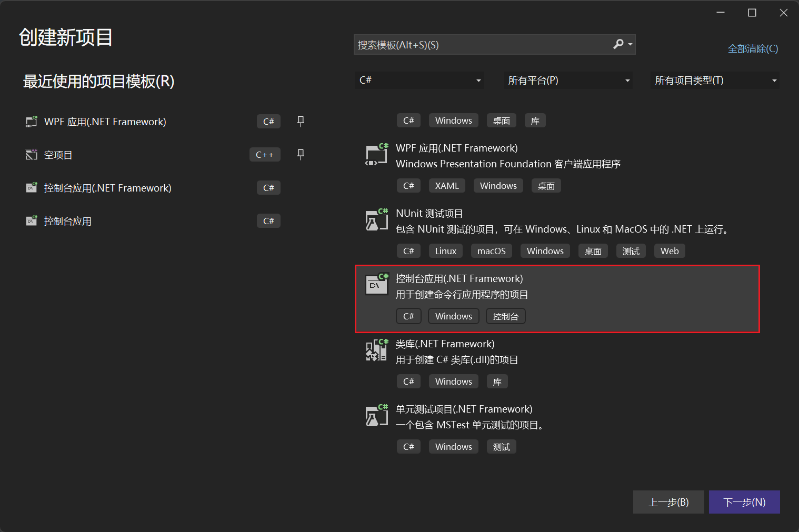Screen dimensions: 799x532
Task: Expand the search box history arrow
Action: (x=630, y=45)
